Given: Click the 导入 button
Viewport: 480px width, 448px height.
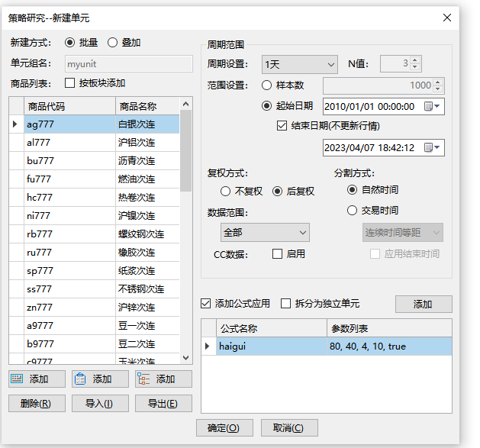Looking at the screenshot, I should (100, 404).
